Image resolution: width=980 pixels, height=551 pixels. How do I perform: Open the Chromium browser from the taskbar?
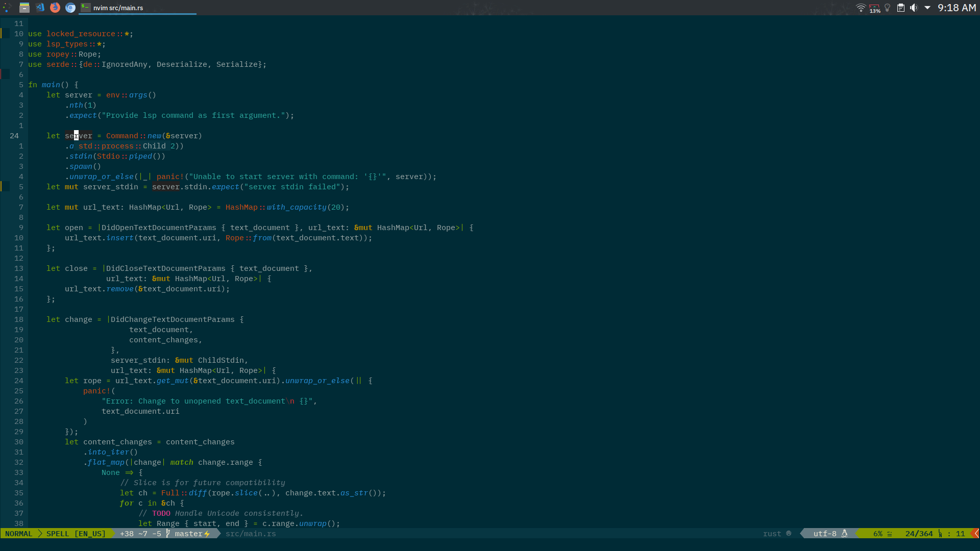pos(70,8)
